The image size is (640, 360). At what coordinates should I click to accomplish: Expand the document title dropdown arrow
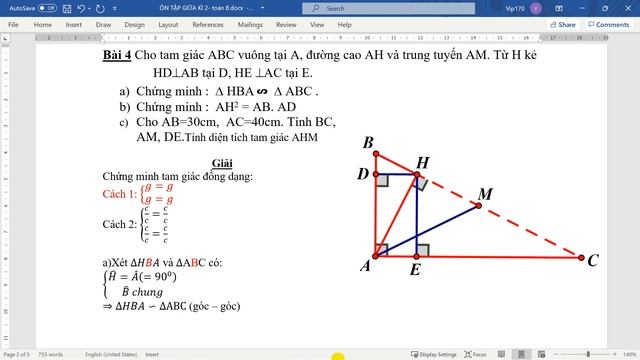pyautogui.click(x=262, y=8)
